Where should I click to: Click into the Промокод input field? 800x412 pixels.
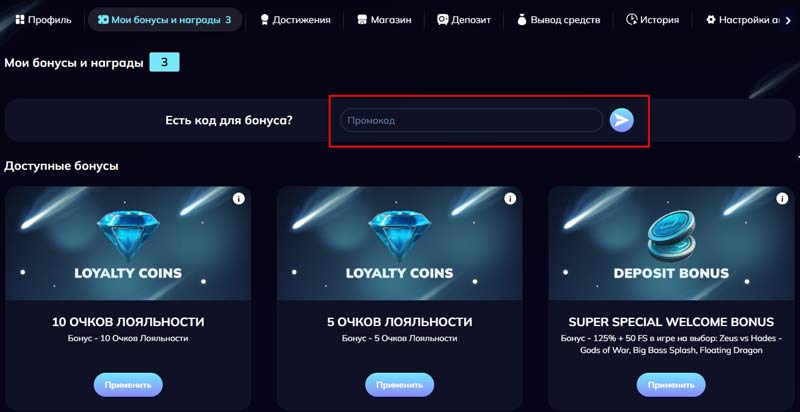471,121
